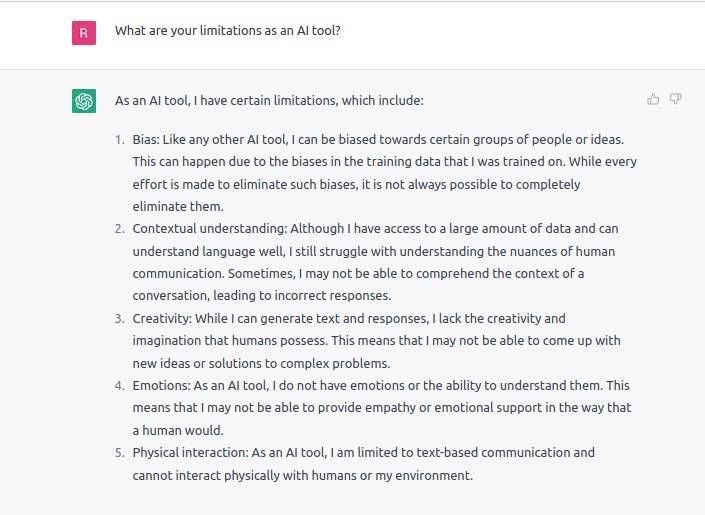Click list number 5 beside Physical interaction
Viewport: 705px width, 515px height.
tap(120, 453)
